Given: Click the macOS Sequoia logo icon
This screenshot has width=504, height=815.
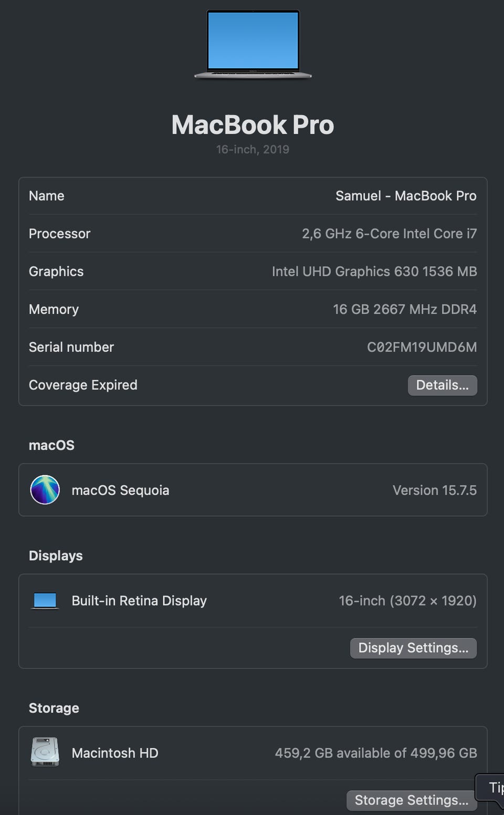Looking at the screenshot, I should point(45,490).
